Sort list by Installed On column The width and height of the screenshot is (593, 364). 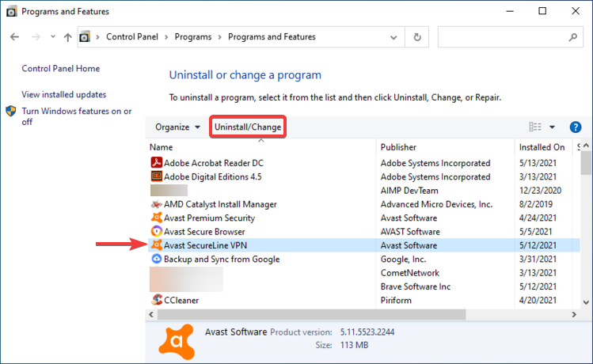click(542, 147)
